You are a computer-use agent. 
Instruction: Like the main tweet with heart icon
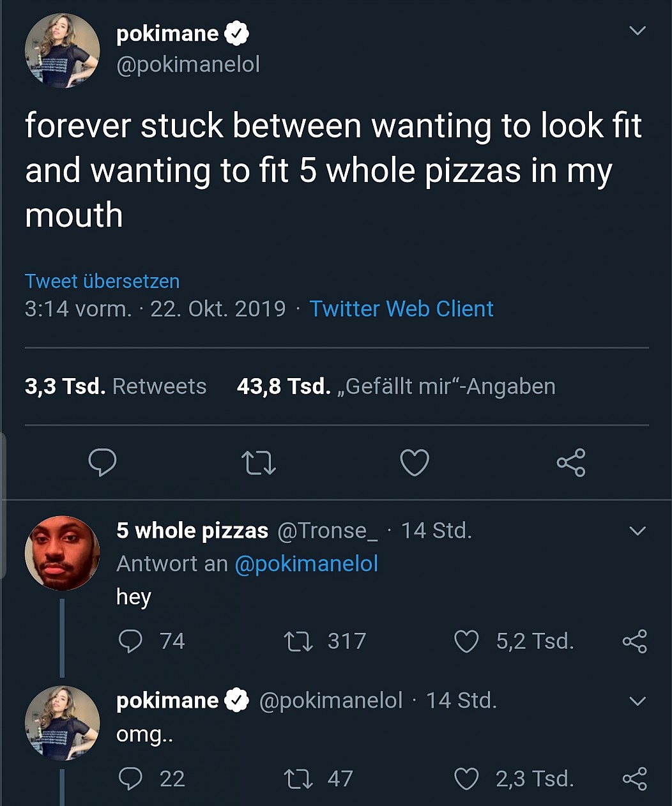pyautogui.click(x=415, y=463)
